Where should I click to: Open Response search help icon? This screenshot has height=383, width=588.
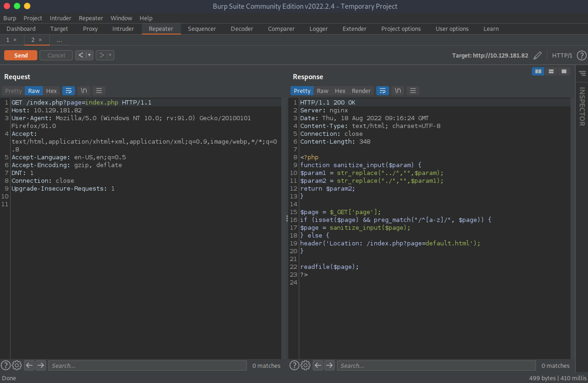(x=294, y=365)
